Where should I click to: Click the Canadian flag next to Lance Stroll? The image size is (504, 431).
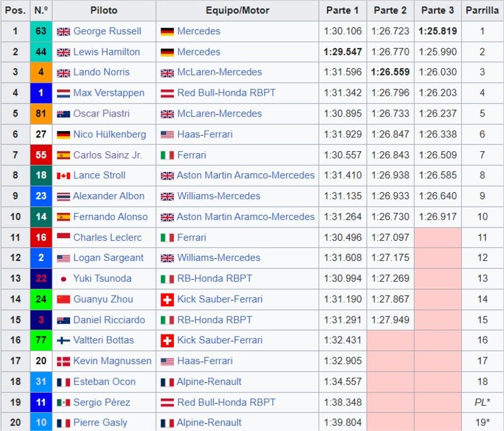[x=64, y=175]
